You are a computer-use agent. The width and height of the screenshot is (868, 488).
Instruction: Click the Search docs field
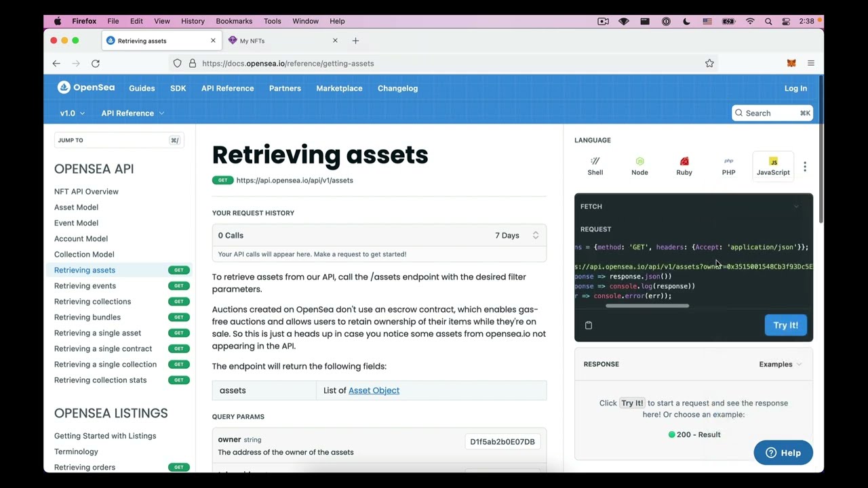772,113
